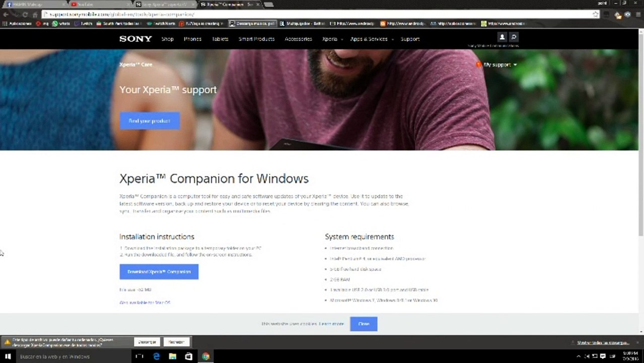The image size is (644, 363).
Task: Switch to Chrome in the taskbar
Action: [205, 356]
